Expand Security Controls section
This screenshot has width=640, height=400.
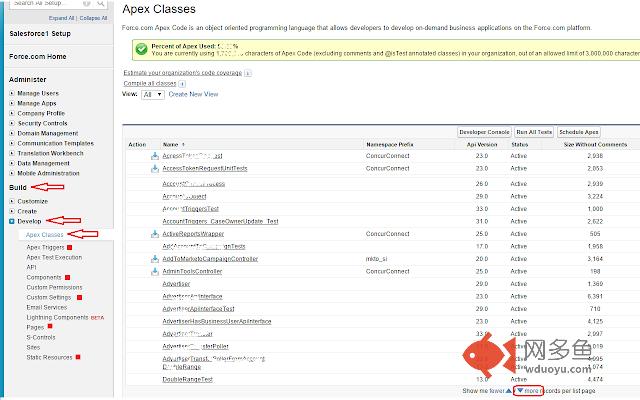(12, 123)
